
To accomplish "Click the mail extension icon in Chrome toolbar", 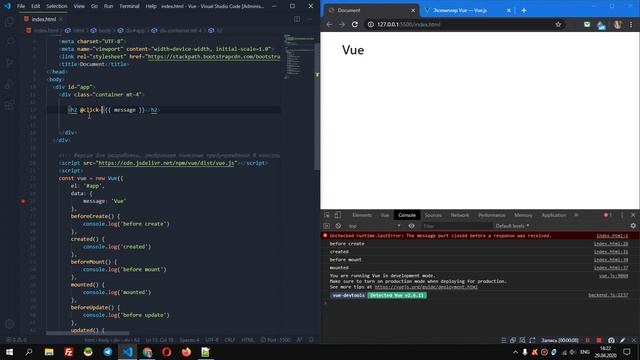I will point(587,24).
